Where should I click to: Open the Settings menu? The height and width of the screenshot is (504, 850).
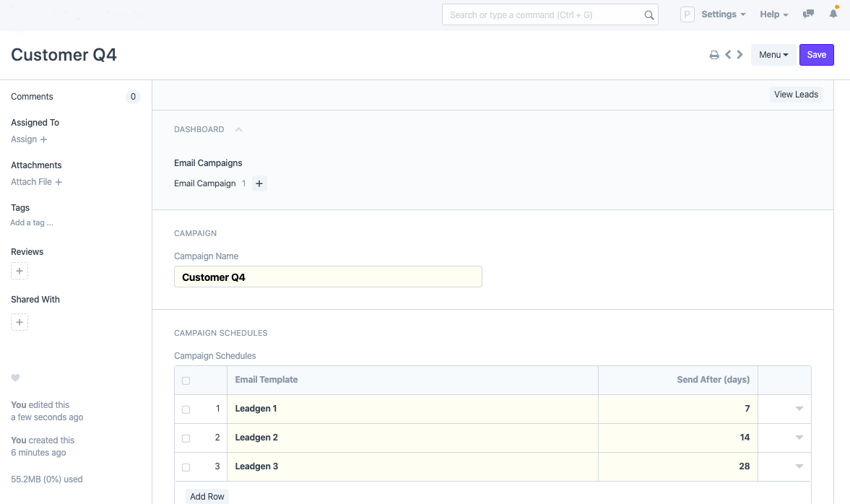723,14
